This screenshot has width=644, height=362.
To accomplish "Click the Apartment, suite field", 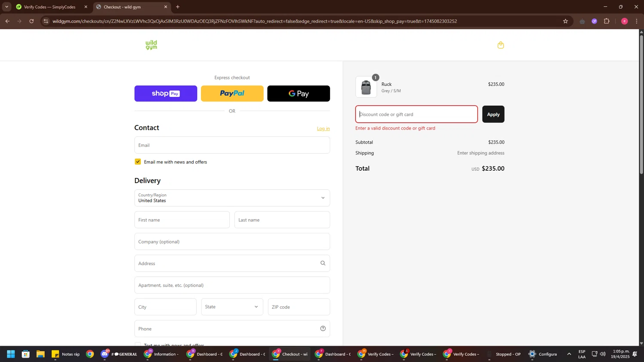I will (x=232, y=285).
